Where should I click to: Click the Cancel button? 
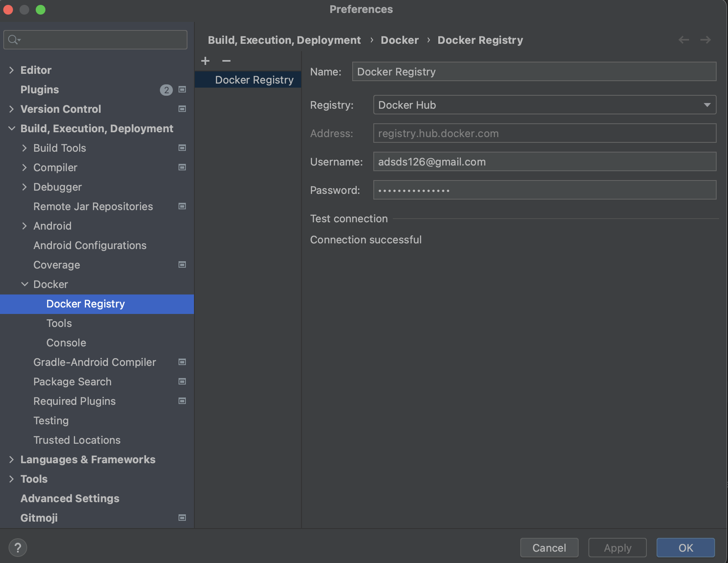pyautogui.click(x=549, y=548)
